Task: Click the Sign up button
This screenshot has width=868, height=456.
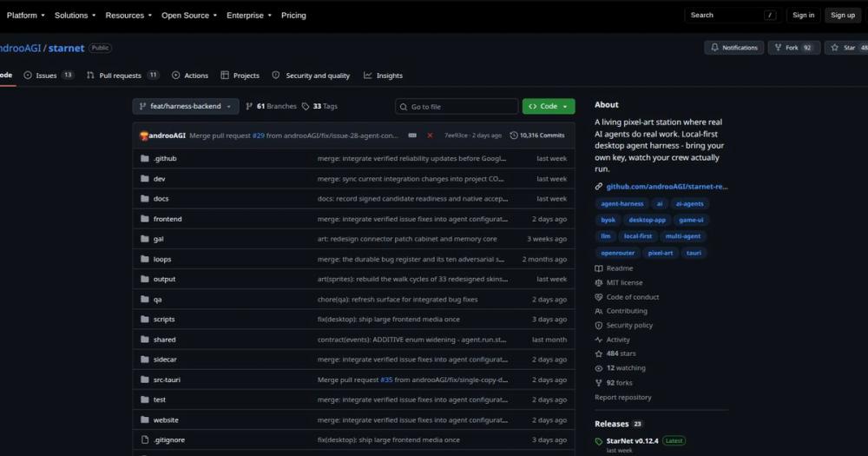Action: click(x=843, y=16)
